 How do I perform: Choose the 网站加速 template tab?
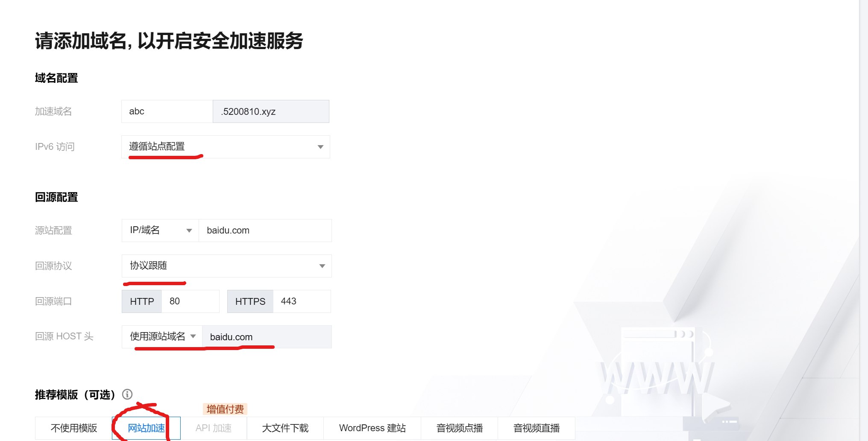146,428
